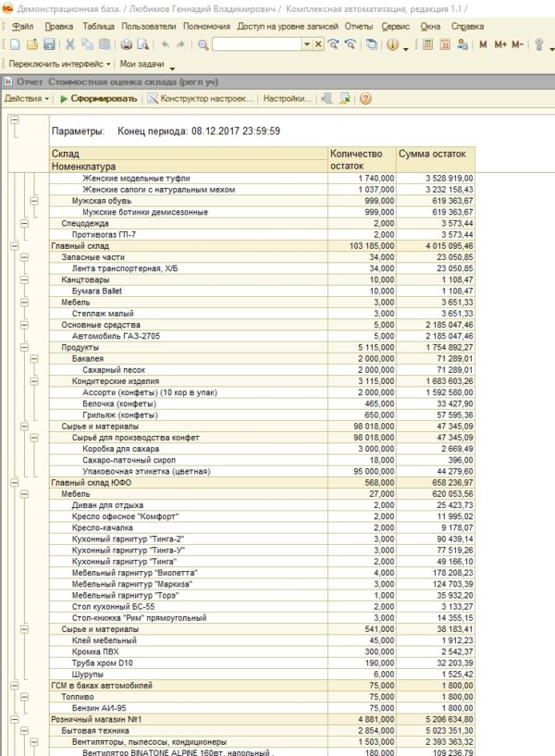Click the Сформировать button
This screenshot has height=756, width=555.
pyautogui.click(x=98, y=98)
